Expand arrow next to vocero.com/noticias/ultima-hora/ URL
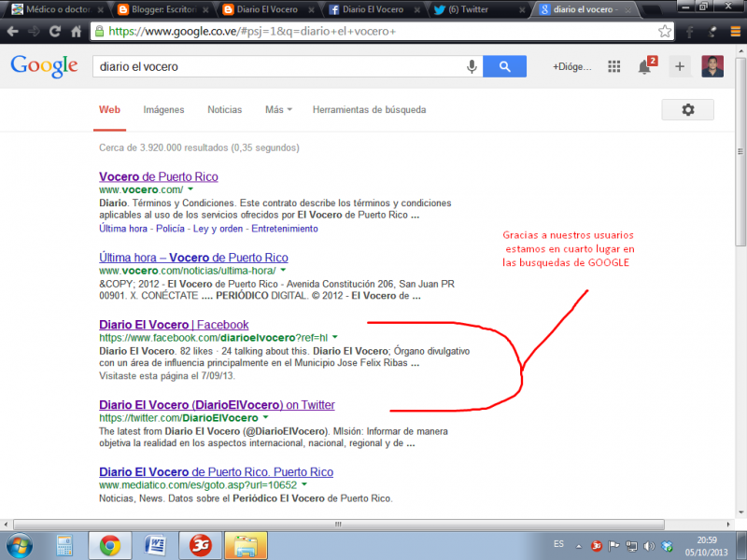 point(283,270)
